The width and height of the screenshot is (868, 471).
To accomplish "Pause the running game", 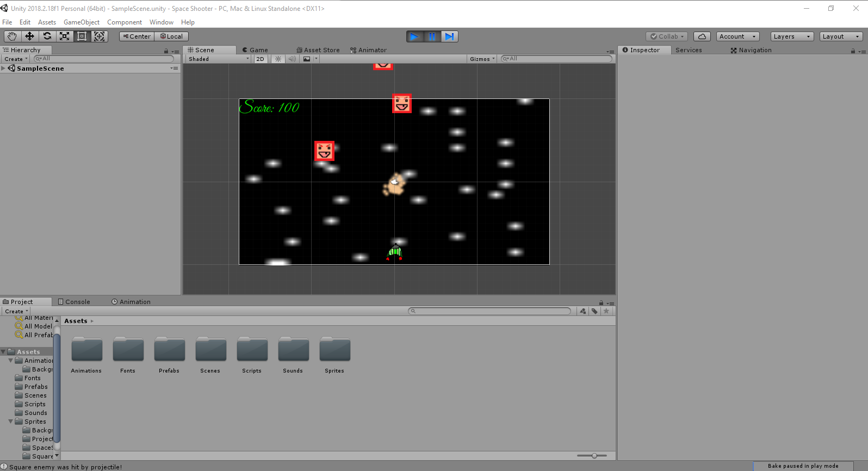I will point(432,36).
